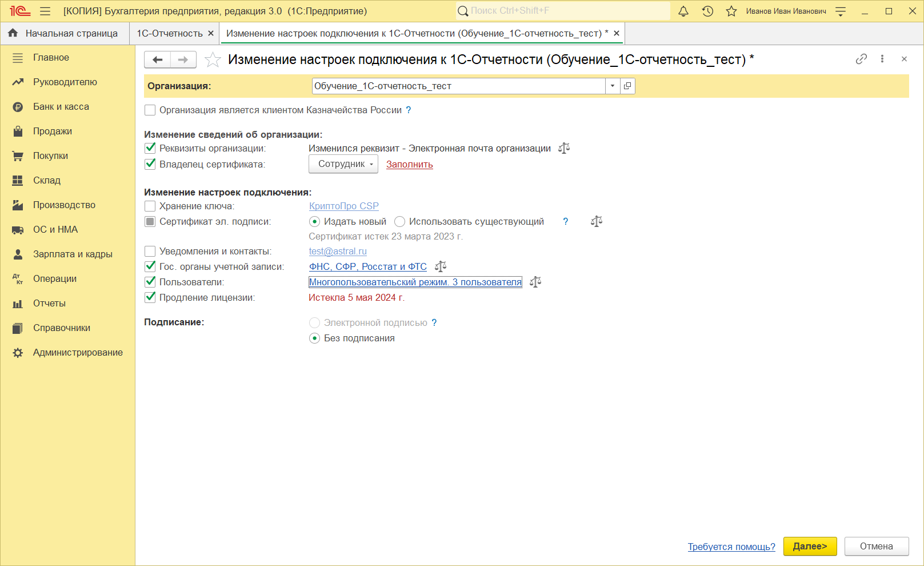Check Уведомления и контакты checkbox
The image size is (924, 566).
[150, 251]
